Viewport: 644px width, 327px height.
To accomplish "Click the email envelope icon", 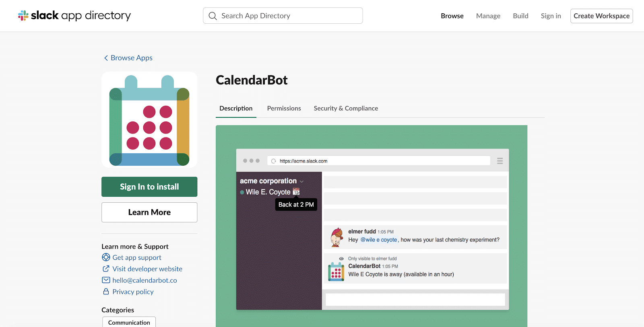I will tap(106, 280).
